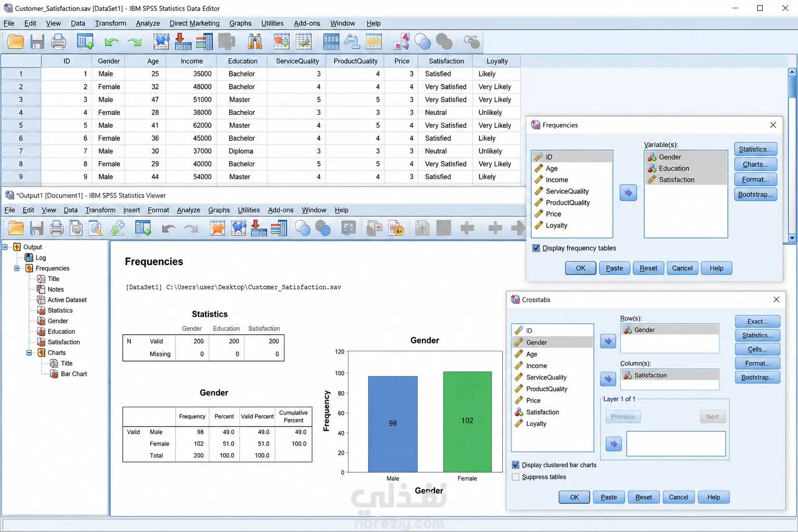Click the Statistics... button in Frequencies dialog

[x=755, y=149]
